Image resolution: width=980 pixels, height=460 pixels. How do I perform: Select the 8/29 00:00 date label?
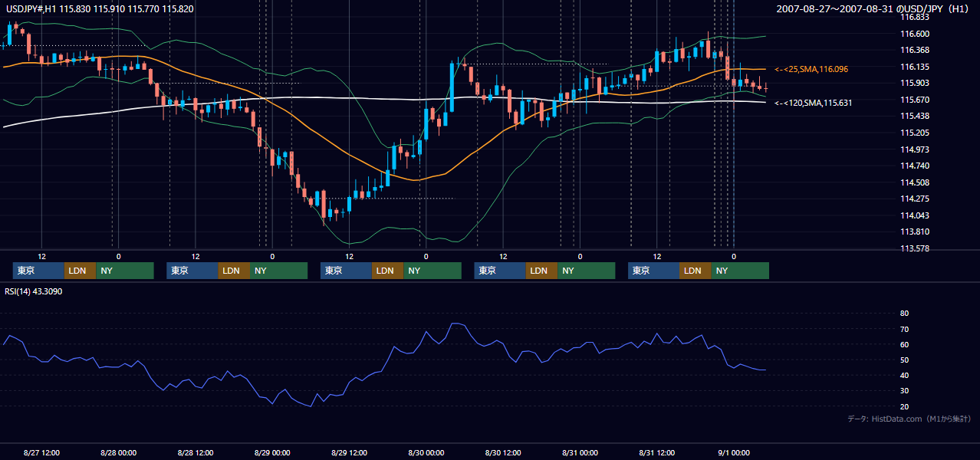coord(272,452)
